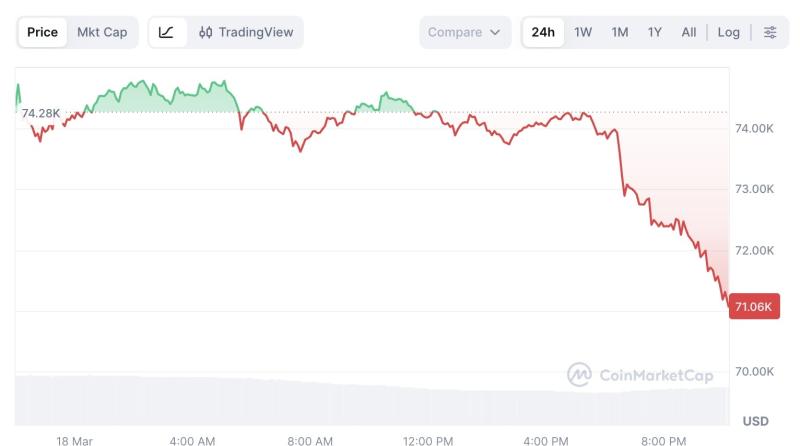Image resolution: width=800 pixels, height=446 pixels.
Task: Switch to the TradingView chart mode
Action: coord(246,32)
